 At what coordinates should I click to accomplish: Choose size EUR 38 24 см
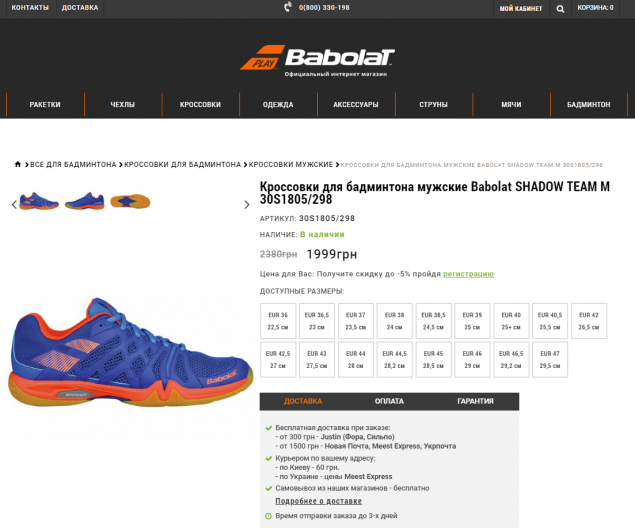[x=394, y=321]
